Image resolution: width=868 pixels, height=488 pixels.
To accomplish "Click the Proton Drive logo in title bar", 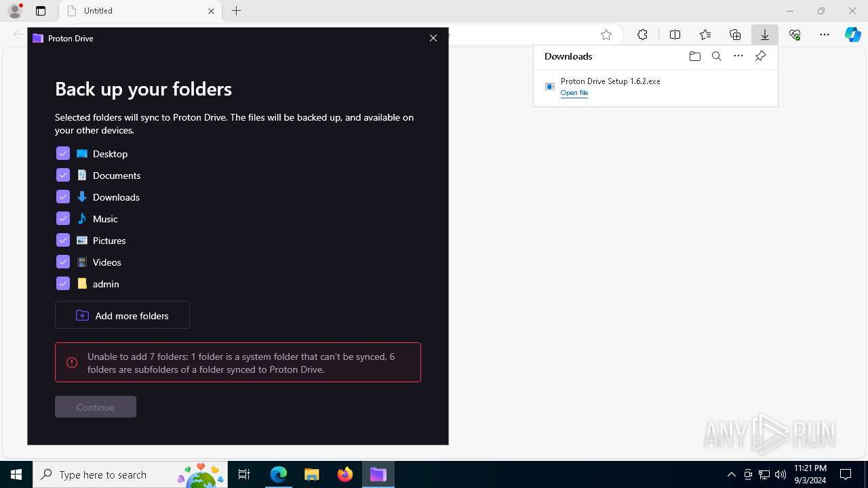I will tap(38, 38).
